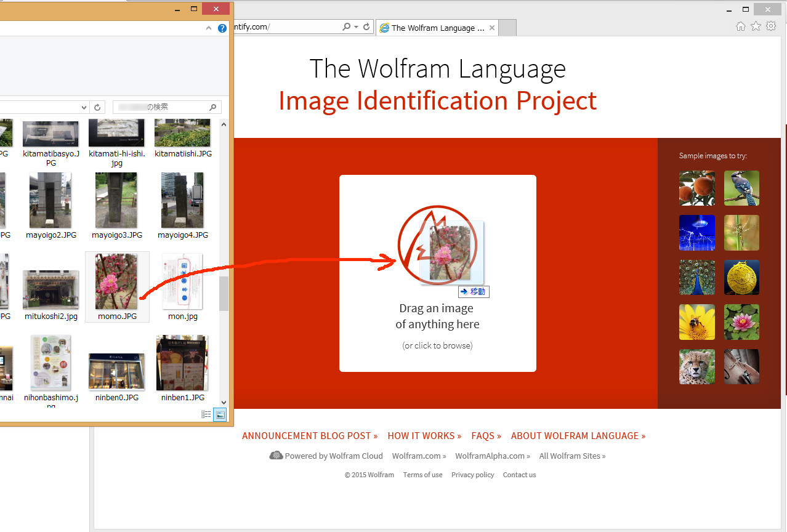Click the 'Sample images to try:' heading
This screenshot has height=532, width=787.
713,156
